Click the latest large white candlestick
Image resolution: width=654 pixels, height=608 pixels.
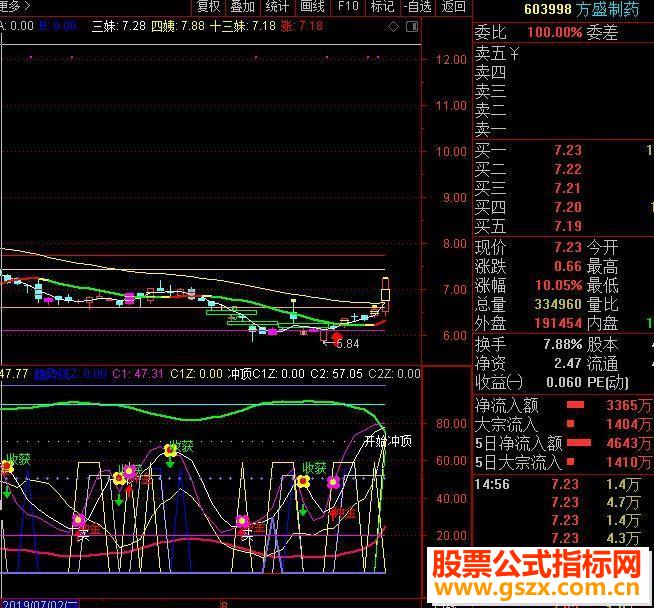pyautogui.click(x=385, y=295)
